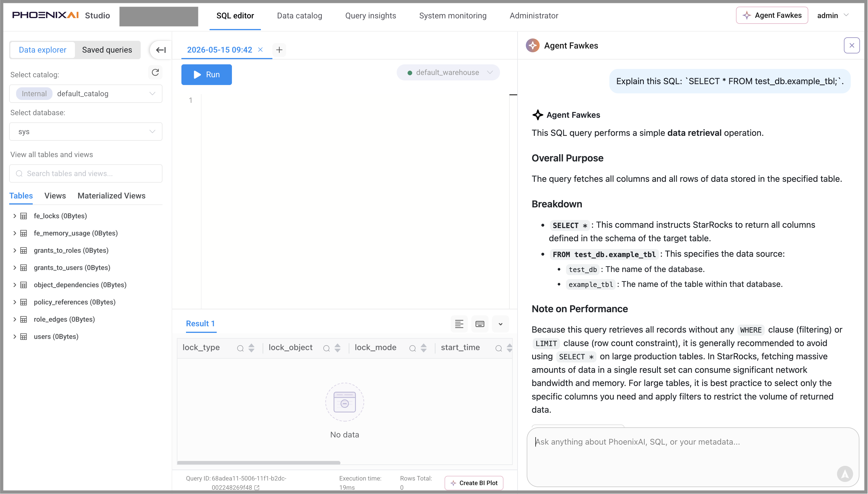Select the Materialized Views tab
This screenshot has height=494, width=868.
click(x=111, y=196)
